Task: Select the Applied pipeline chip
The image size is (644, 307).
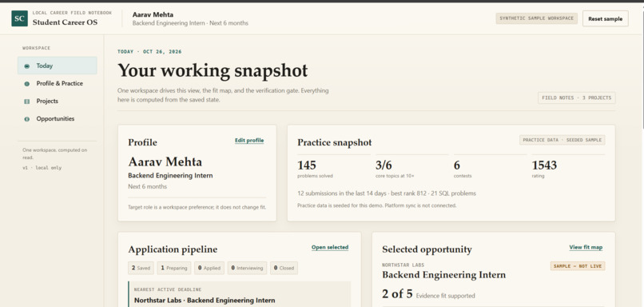Action: click(x=209, y=268)
